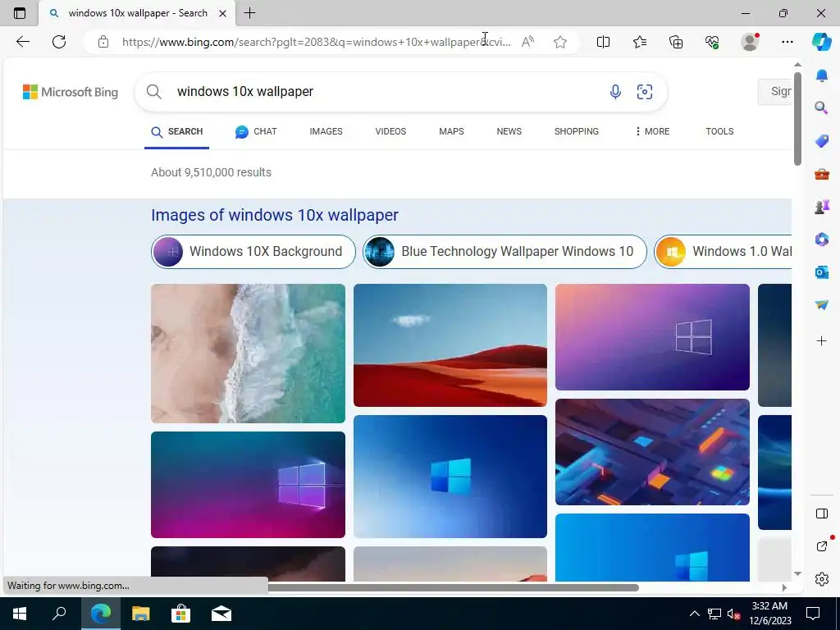
Task: Open Microsoft Store from taskbar
Action: 181,614
